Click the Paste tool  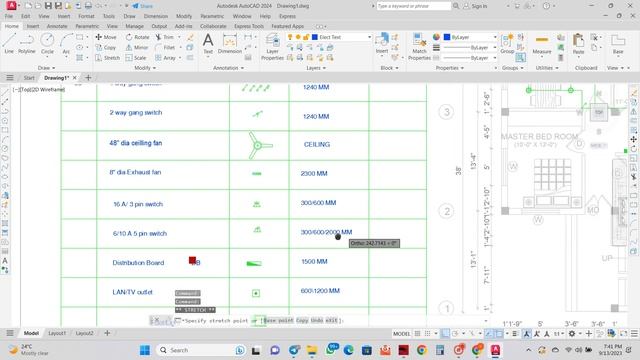click(578, 44)
